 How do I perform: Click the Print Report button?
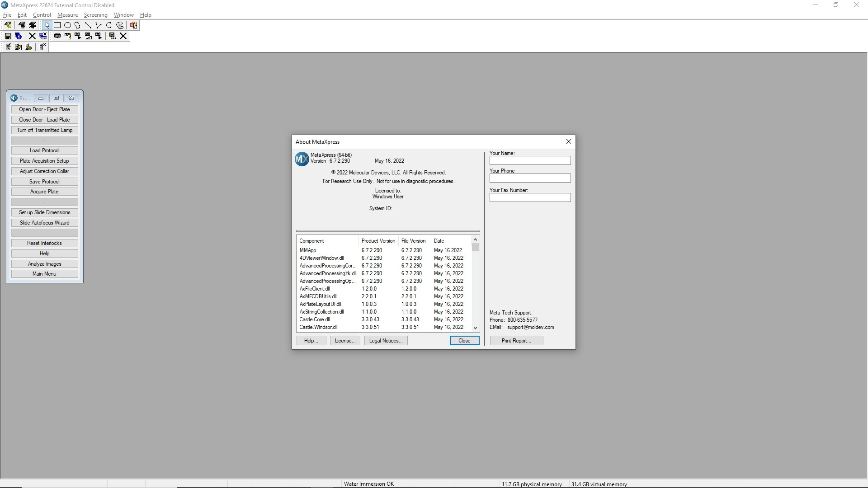pyautogui.click(x=516, y=341)
